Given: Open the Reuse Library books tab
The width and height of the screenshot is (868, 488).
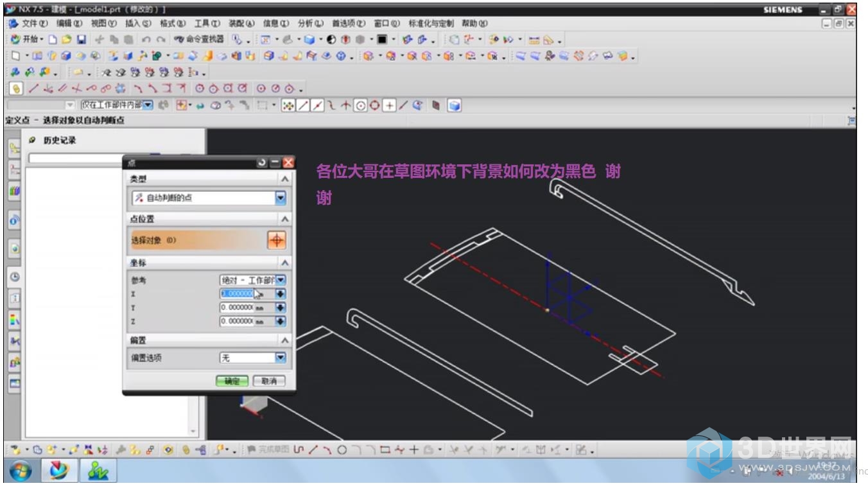Looking at the screenshot, I should point(14,191).
